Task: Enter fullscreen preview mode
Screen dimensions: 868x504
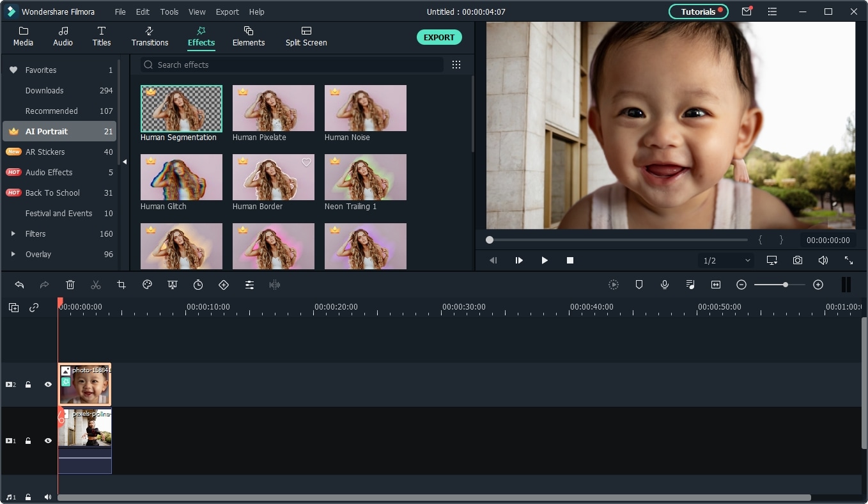Action: click(x=849, y=260)
